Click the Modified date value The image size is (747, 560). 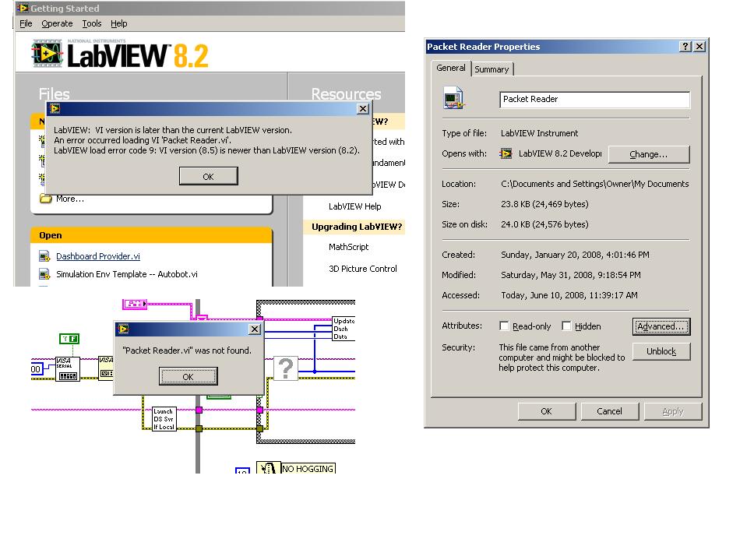(x=571, y=275)
